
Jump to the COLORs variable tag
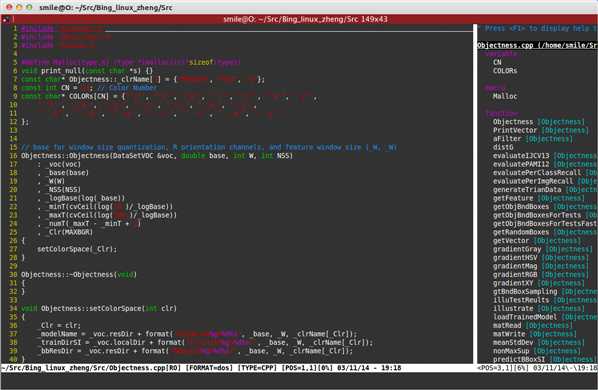pyautogui.click(x=505, y=71)
